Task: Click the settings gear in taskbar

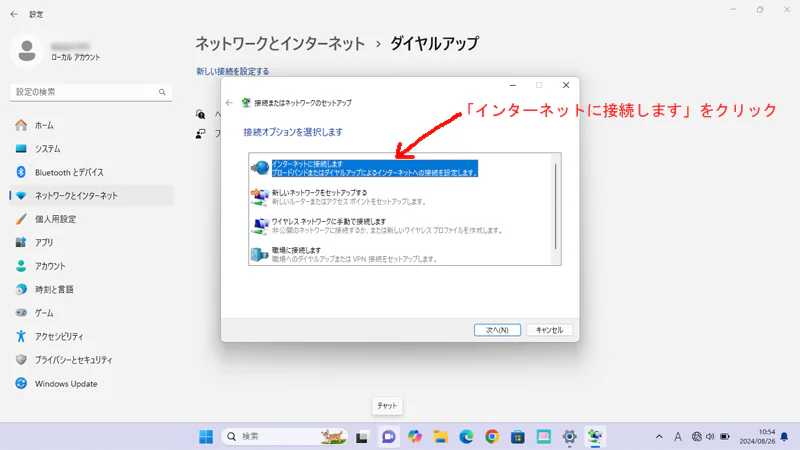Action: click(569, 436)
